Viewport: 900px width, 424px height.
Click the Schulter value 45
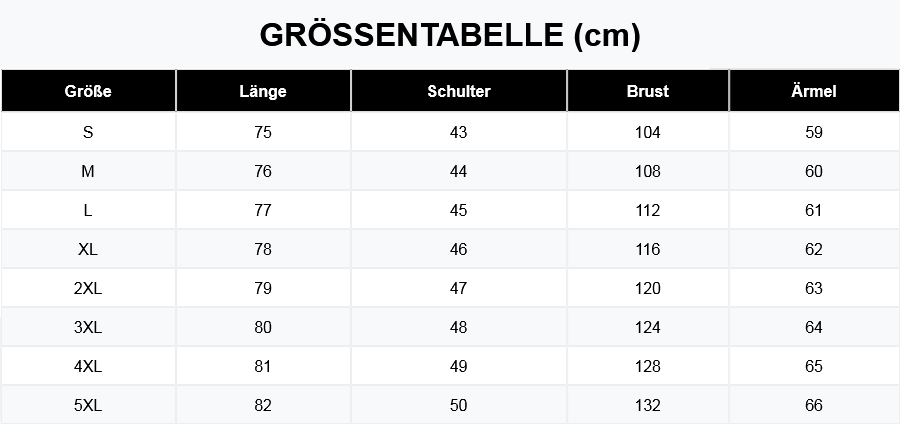(x=459, y=210)
